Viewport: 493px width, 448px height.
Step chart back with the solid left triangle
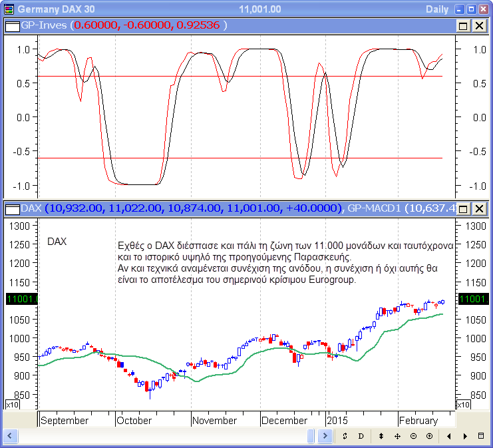[449, 436]
